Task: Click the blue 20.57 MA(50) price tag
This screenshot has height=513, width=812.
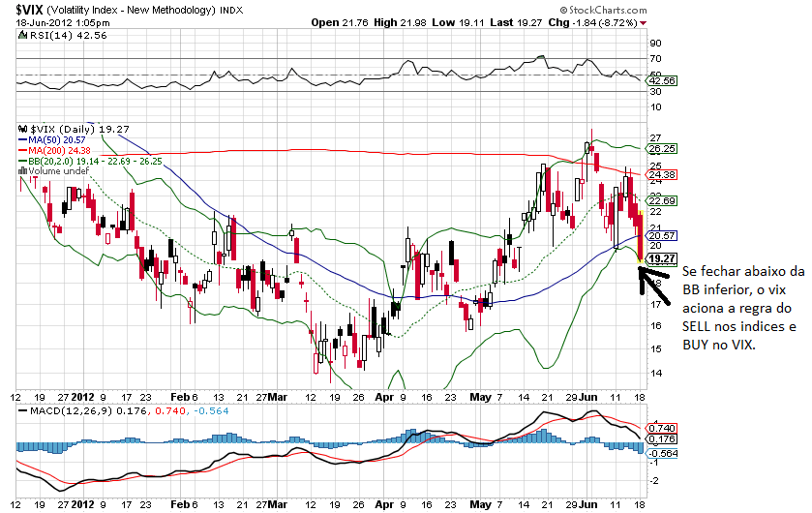Action: pyautogui.click(x=662, y=235)
